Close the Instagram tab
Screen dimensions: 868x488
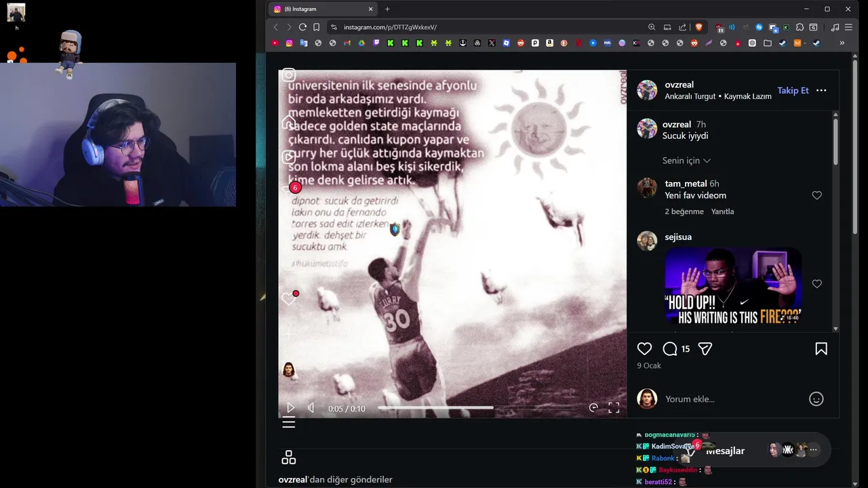pyautogui.click(x=370, y=9)
